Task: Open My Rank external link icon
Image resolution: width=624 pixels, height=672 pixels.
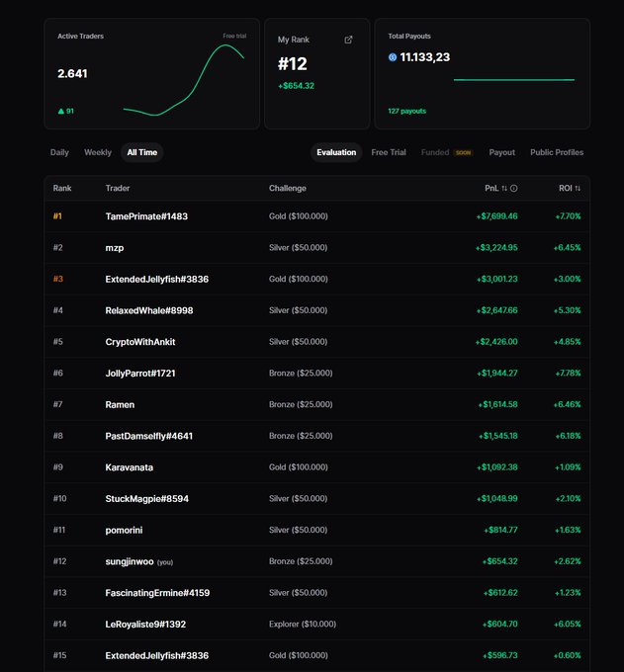Action: tap(348, 40)
